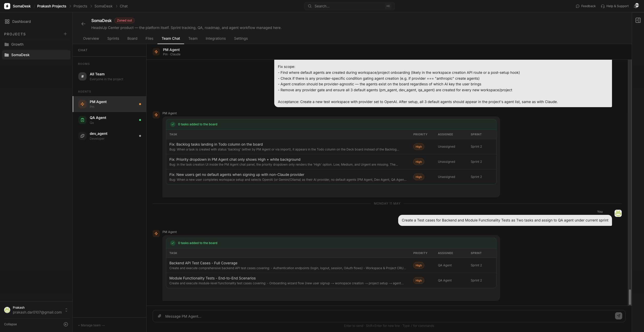Select the Team Chat tab
Image resolution: width=644 pixels, height=332 pixels.
pyautogui.click(x=171, y=38)
